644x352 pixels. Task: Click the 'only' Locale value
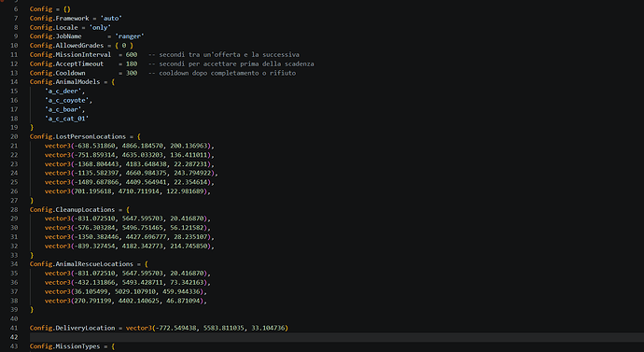point(100,27)
